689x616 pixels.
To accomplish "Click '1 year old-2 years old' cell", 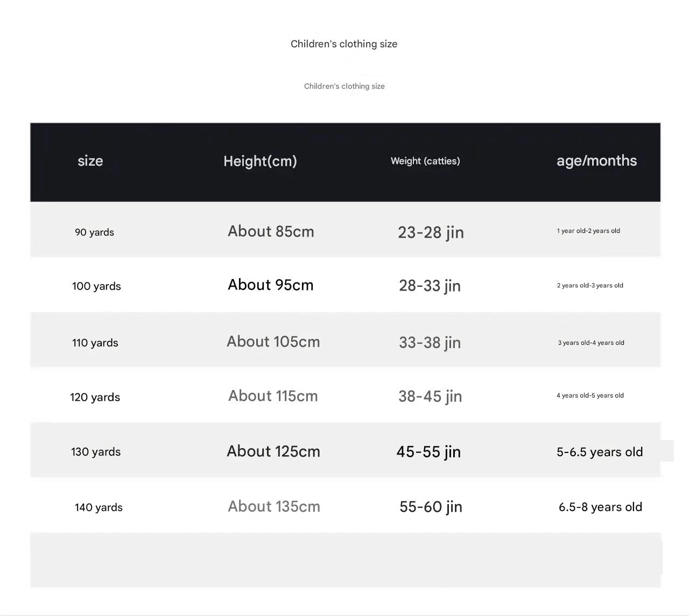I will (x=588, y=231).
